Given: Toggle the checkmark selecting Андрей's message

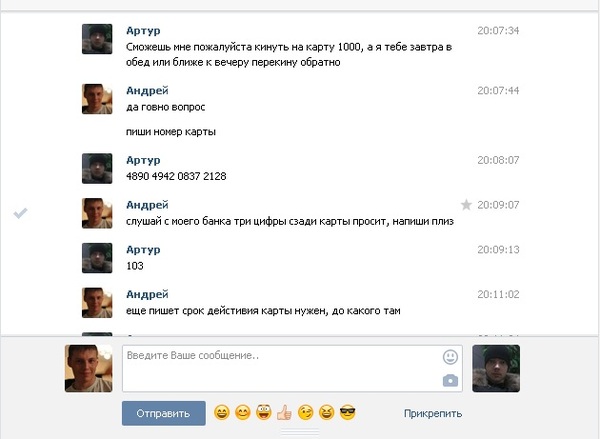Looking at the screenshot, I should 20,213.
